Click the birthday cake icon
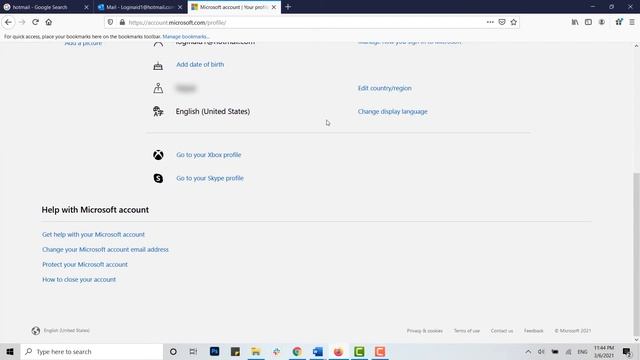This screenshot has height=360, width=640. pyautogui.click(x=158, y=66)
